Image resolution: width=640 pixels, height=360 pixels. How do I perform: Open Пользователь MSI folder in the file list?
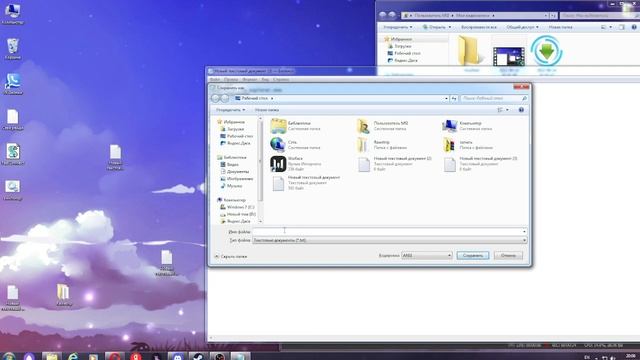pyautogui.click(x=382, y=126)
